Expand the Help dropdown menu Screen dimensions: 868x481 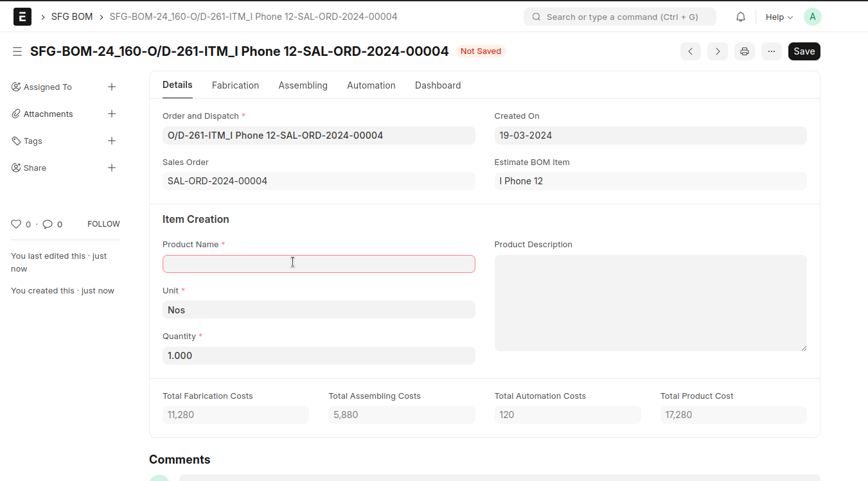(779, 17)
